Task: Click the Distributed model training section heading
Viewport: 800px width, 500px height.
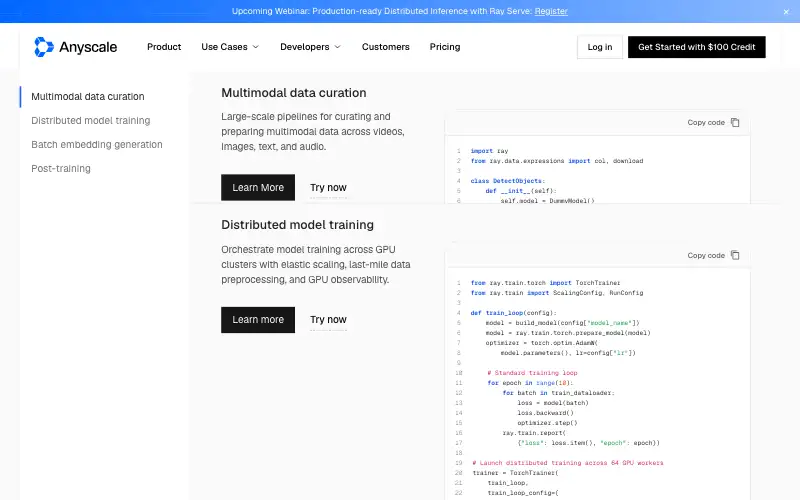Action: tap(297, 225)
